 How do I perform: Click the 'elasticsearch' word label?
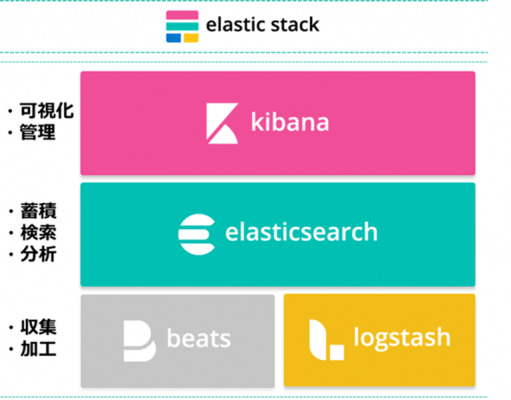tap(301, 232)
